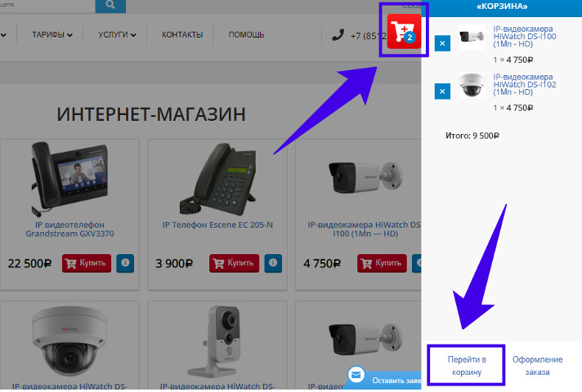Open DS-I102 camera link in cart panel
The image size is (582, 392).
click(x=524, y=85)
